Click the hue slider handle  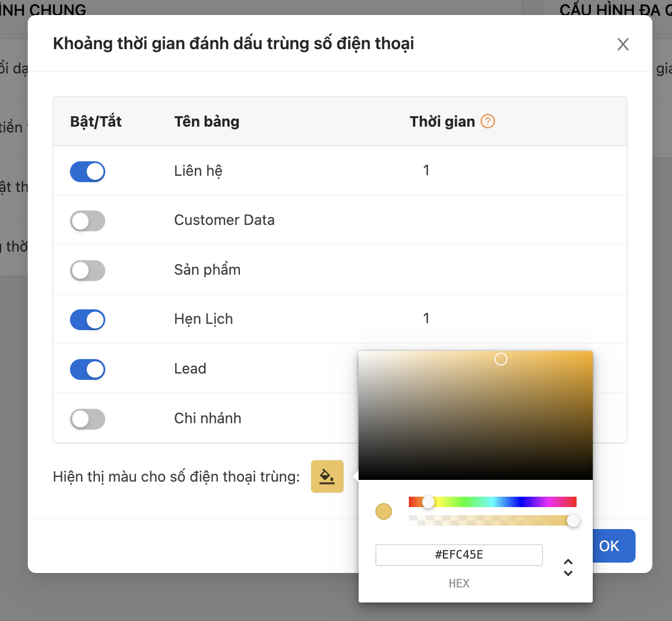[x=428, y=502]
